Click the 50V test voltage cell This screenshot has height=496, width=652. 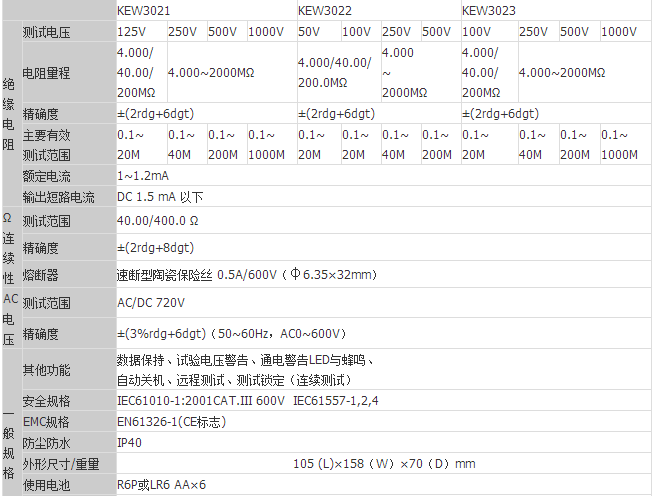coord(310,32)
